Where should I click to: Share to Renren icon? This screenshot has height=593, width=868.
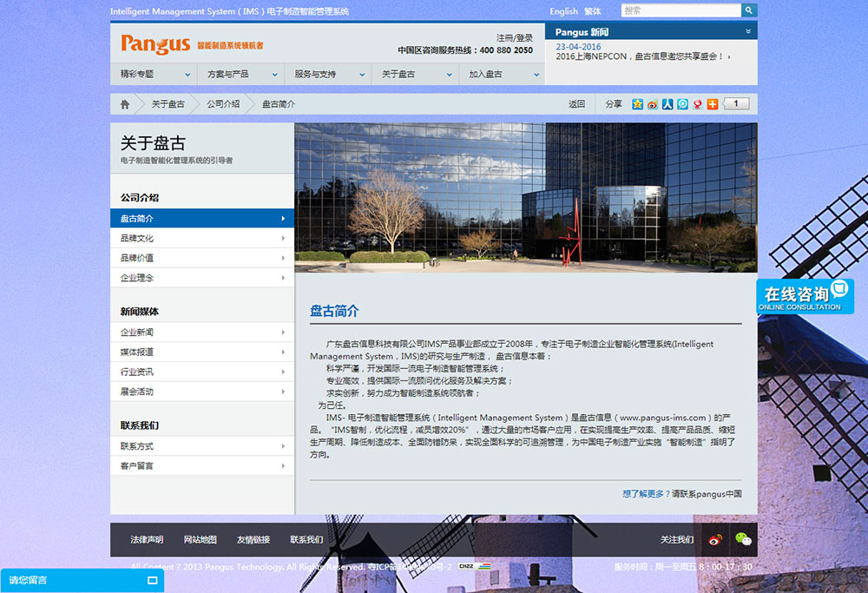pyautogui.click(x=667, y=104)
